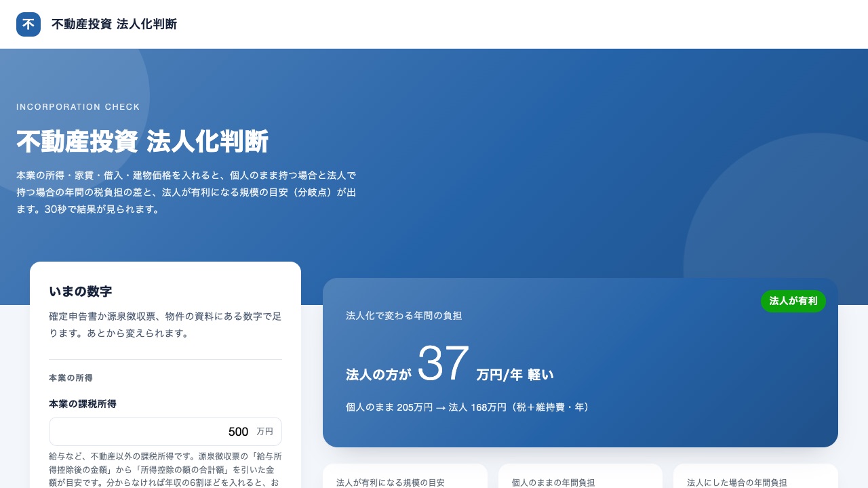Click the 法人が有利になる規模の目安 card label
This screenshot has width=868, height=488.
(391, 483)
